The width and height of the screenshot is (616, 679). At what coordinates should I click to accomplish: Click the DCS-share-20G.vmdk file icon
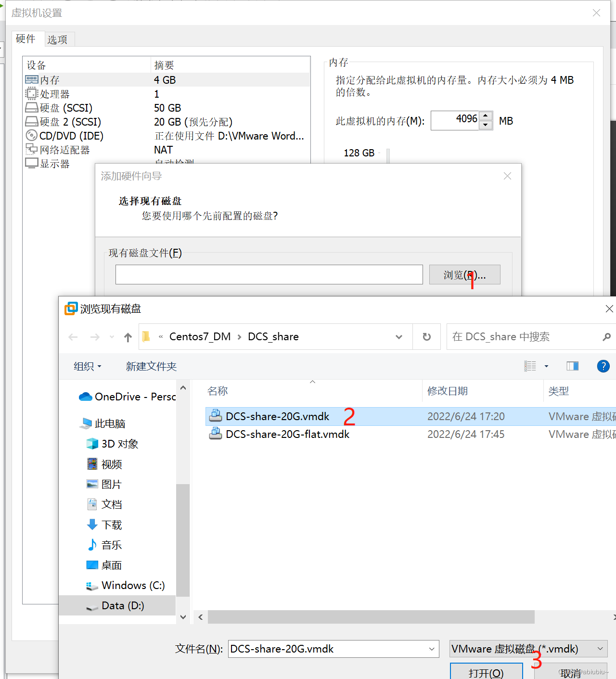click(x=216, y=416)
